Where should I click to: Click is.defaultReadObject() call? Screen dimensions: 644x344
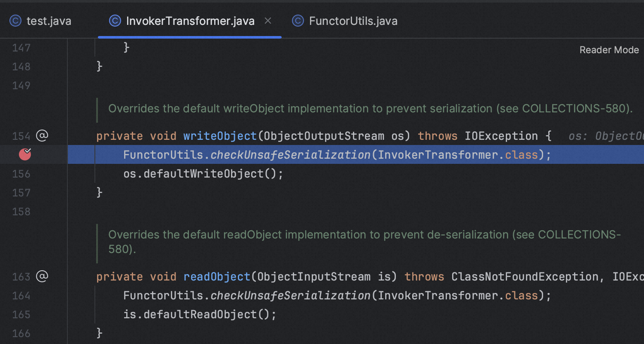[200, 314]
